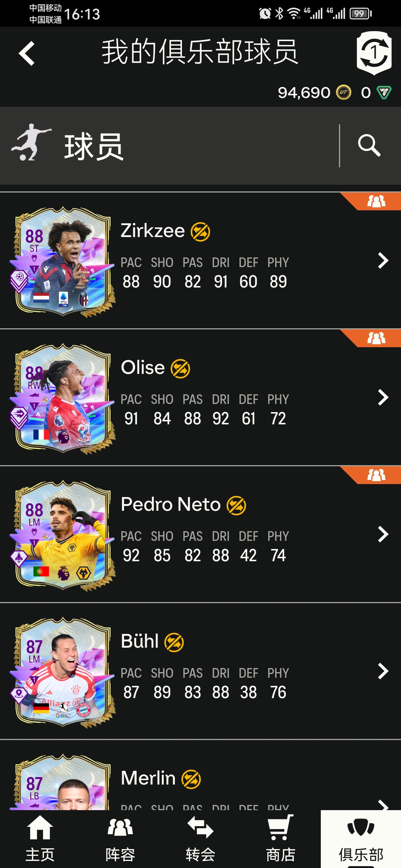401x868 pixels.
Task: Tap the untradeable icon beside Bühl
Action: pyautogui.click(x=174, y=642)
